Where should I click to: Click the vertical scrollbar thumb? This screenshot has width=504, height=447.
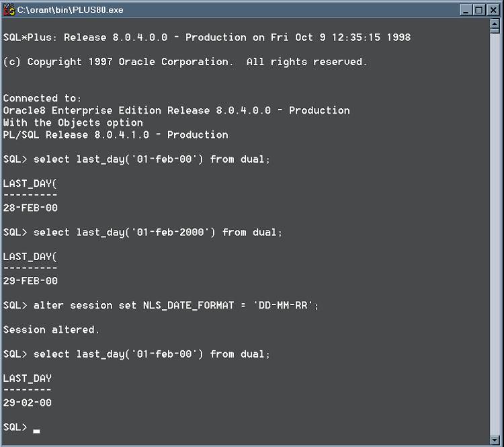coord(495,31)
